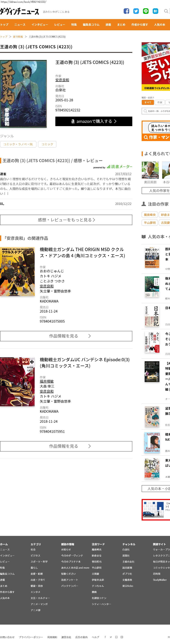Click footer Facebook icon
This screenshot has height=644, width=170.
coord(105,637)
